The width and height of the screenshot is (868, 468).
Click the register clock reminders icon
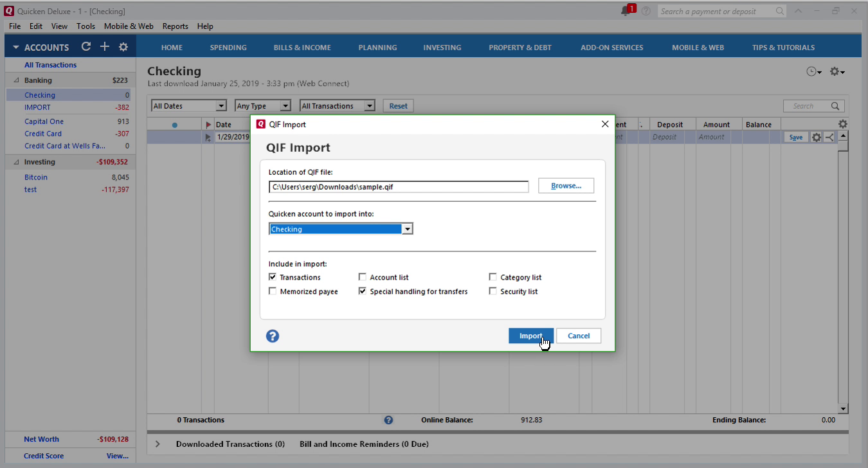point(814,71)
